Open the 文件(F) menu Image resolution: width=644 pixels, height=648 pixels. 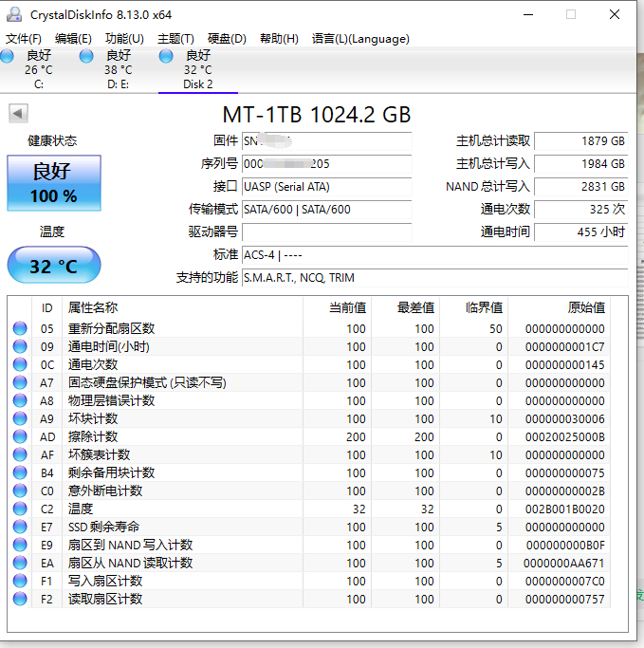(x=23, y=39)
